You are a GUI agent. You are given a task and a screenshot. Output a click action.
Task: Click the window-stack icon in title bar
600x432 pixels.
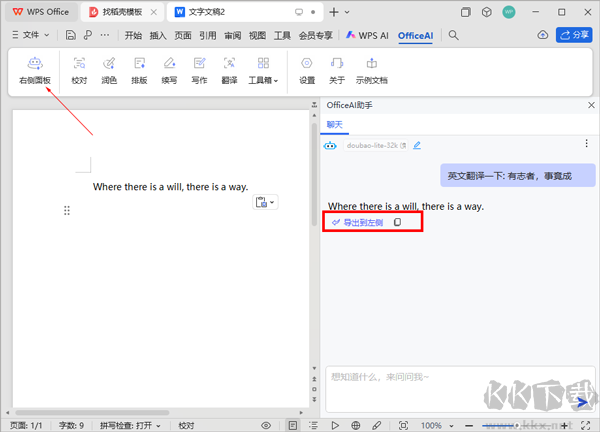(466, 12)
